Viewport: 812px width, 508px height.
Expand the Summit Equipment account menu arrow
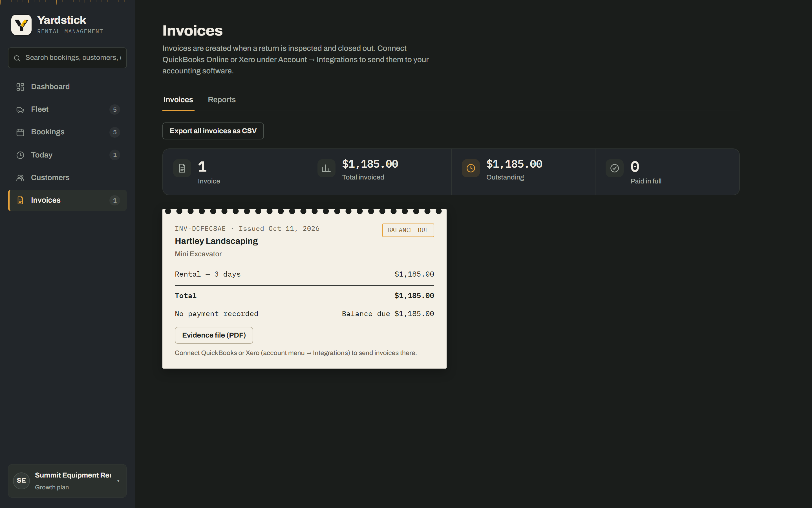pyautogui.click(x=118, y=481)
